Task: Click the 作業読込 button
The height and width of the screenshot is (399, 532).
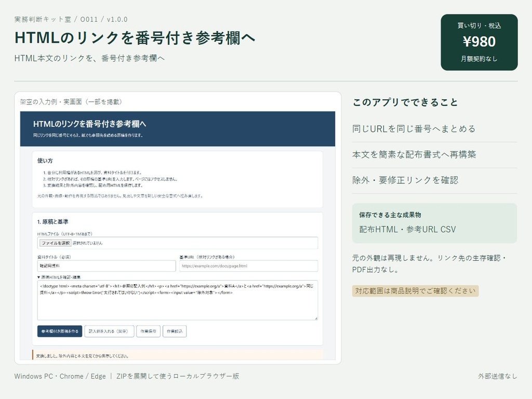Action: pyautogui.click(x=175, y=331)
